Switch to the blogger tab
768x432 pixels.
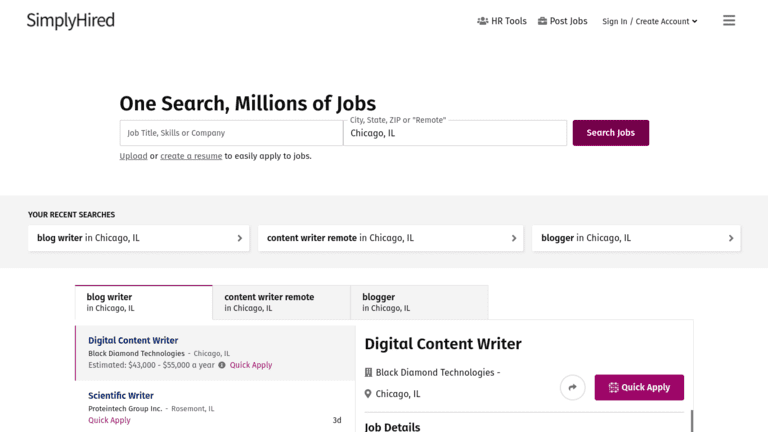click(x=419, y=302)
